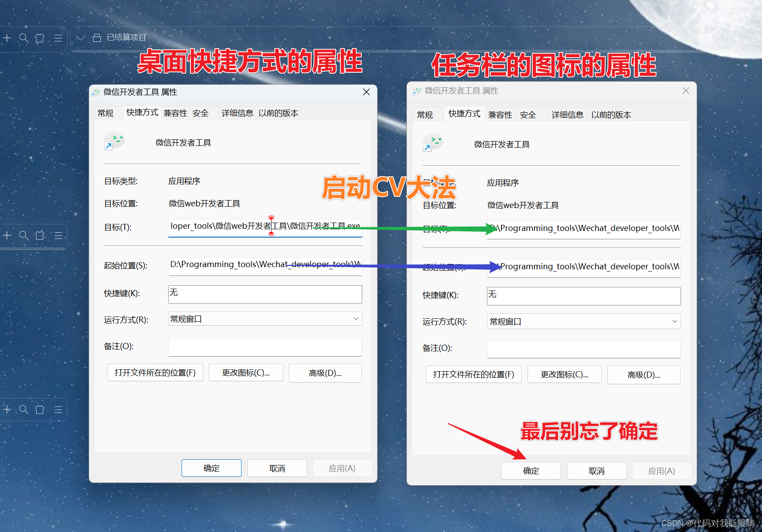Select 快捷方式 tab in left dialog

pos(142,112)
